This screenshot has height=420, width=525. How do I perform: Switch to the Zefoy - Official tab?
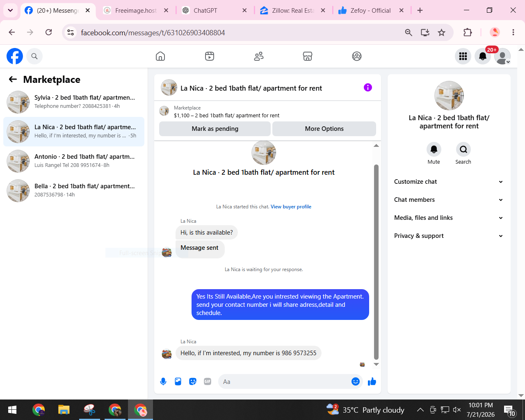tap(371, 11)
